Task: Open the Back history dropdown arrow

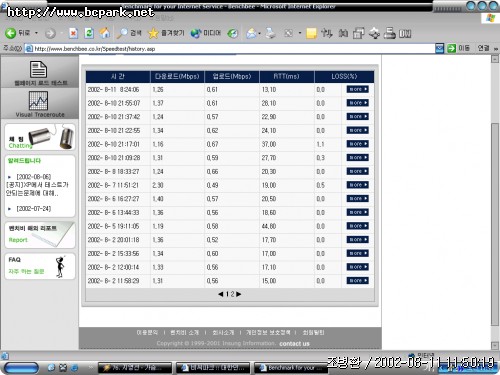Action: (36, 33)
